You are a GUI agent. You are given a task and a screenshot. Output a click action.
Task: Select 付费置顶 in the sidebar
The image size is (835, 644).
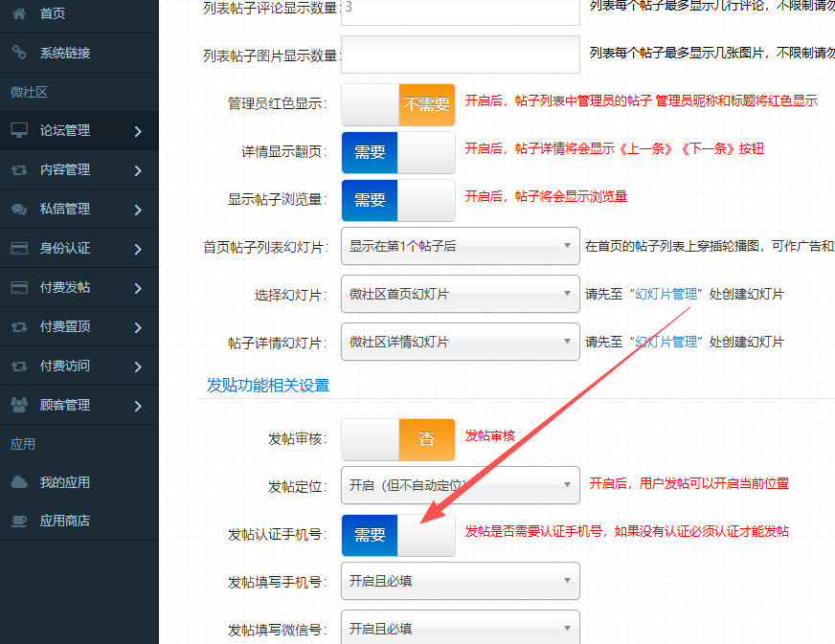(x=65, y=326)
